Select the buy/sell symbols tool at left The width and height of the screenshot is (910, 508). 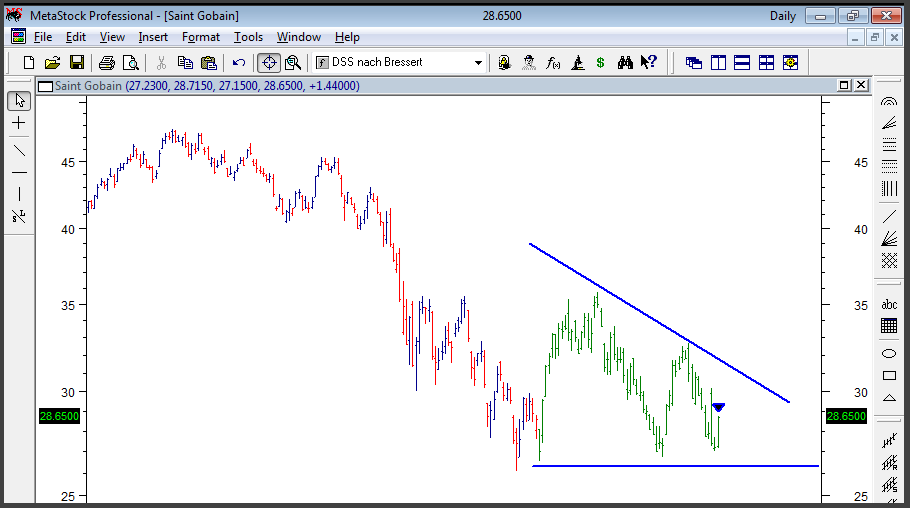click(19, 217)
